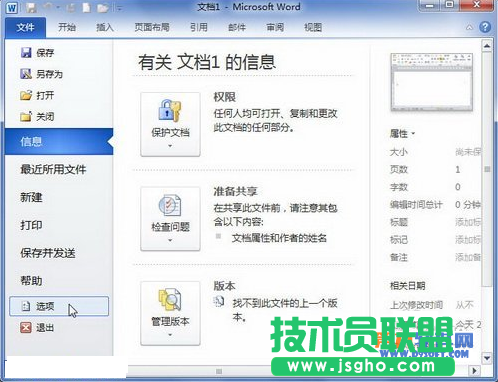Go to the 邮件 (Mailings) tab
This screenshot has width=498, height=382.
point(237,27)
